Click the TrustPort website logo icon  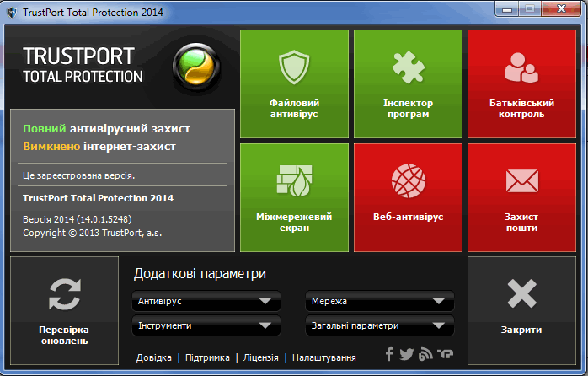tap(445, 354)
